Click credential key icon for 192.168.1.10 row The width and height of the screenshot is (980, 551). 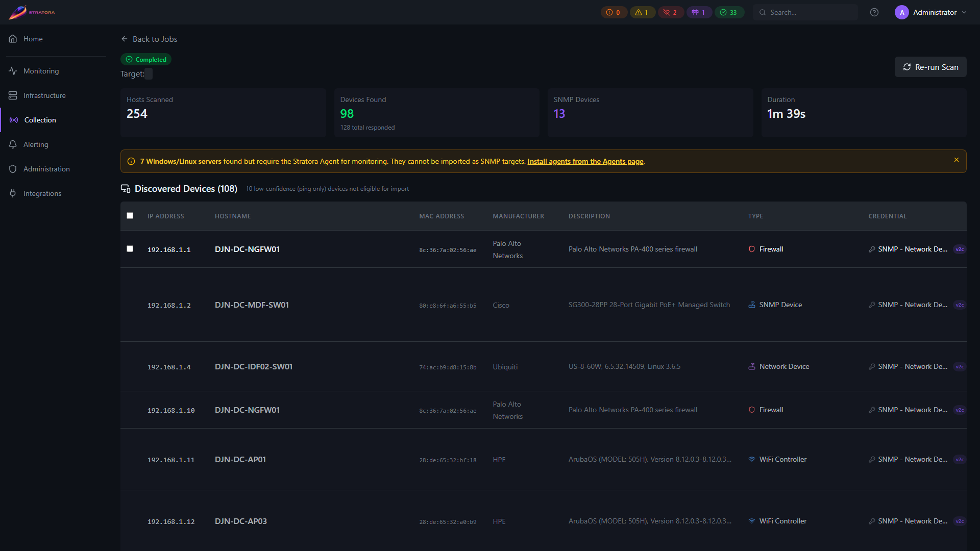[872, 410]
